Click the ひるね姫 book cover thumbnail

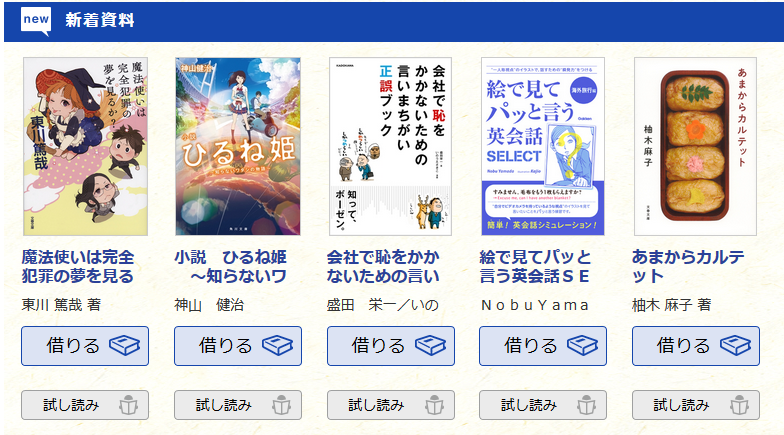click(x=238, y=146)
